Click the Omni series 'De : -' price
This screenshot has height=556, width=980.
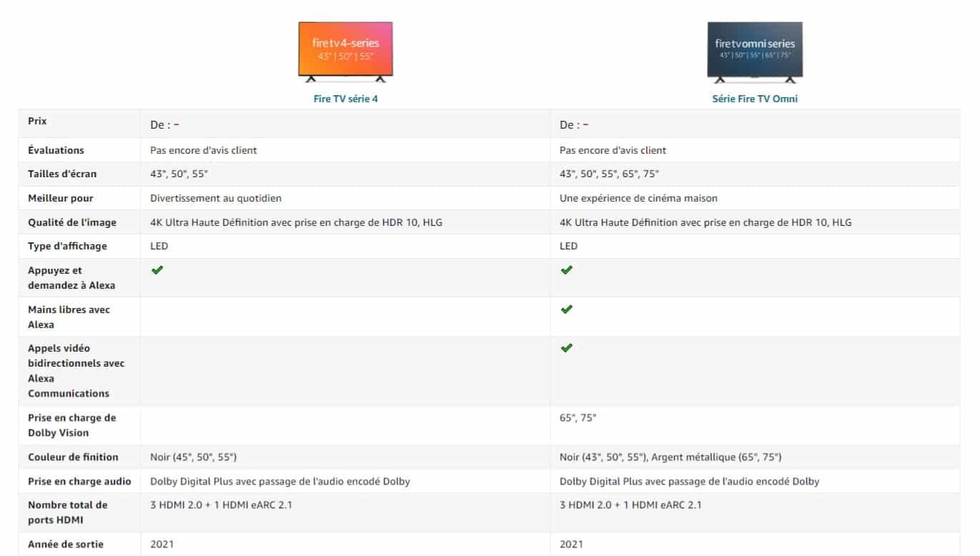(574, 125)
